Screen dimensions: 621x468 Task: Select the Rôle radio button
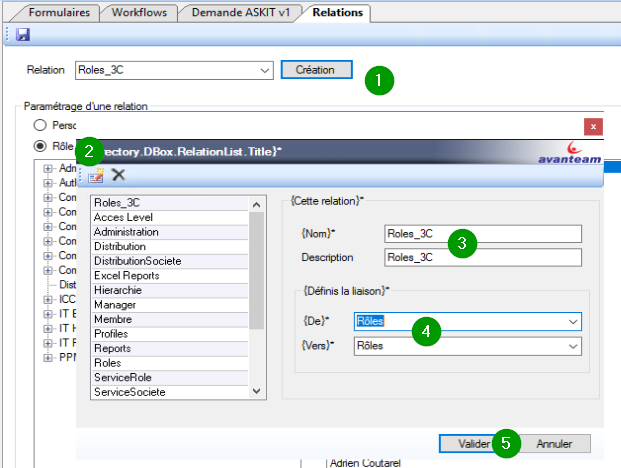click(x=40, y=146)
